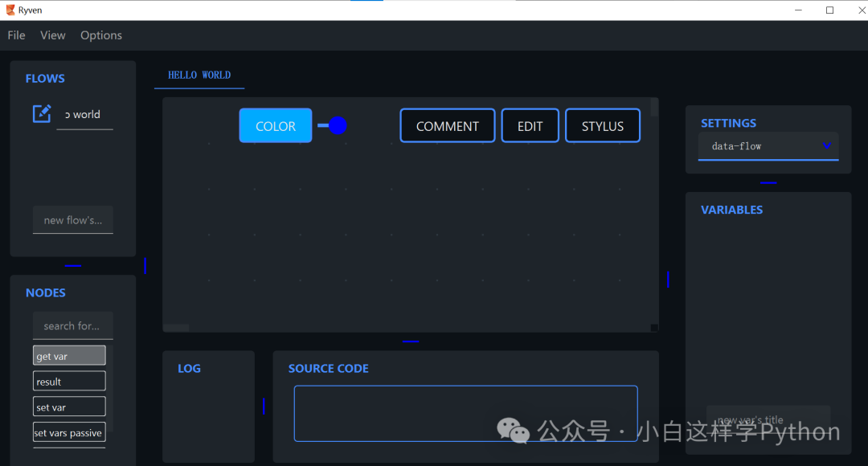The height and width of the screenshot is (466, 868).
Task: Click the NODES panel heading
Action: pos(45,292)
